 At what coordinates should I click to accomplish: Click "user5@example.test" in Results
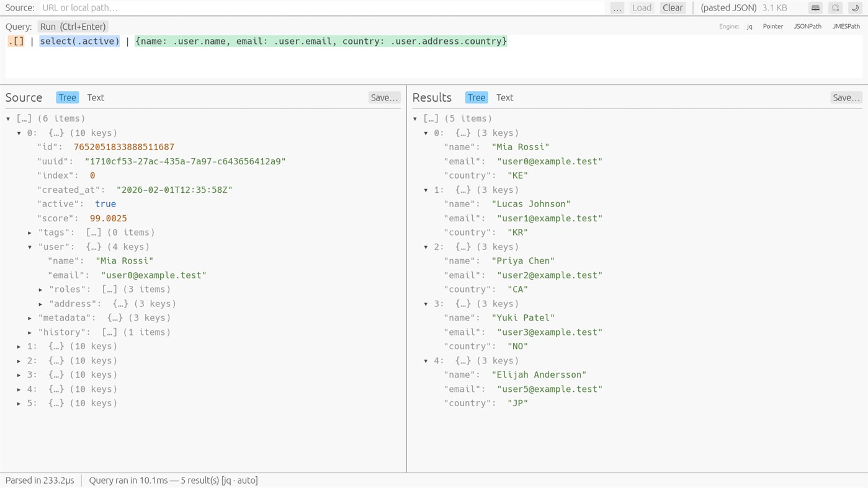[550, 389]
